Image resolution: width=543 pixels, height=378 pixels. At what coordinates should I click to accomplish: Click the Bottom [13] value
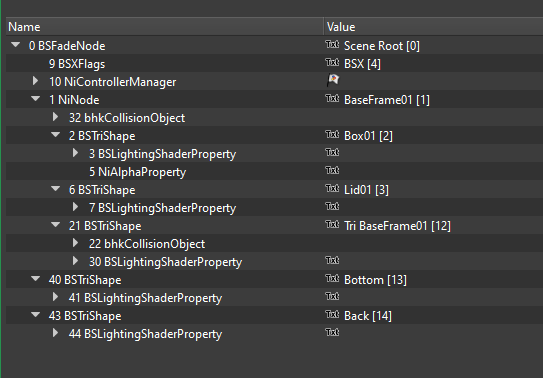pyautogui.click(x=375, y=280)
